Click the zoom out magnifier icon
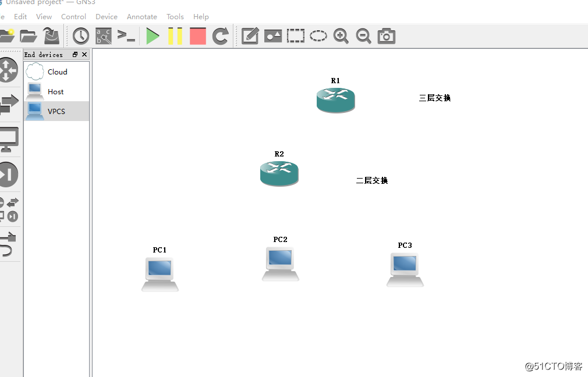 click(x=363, y=36)
